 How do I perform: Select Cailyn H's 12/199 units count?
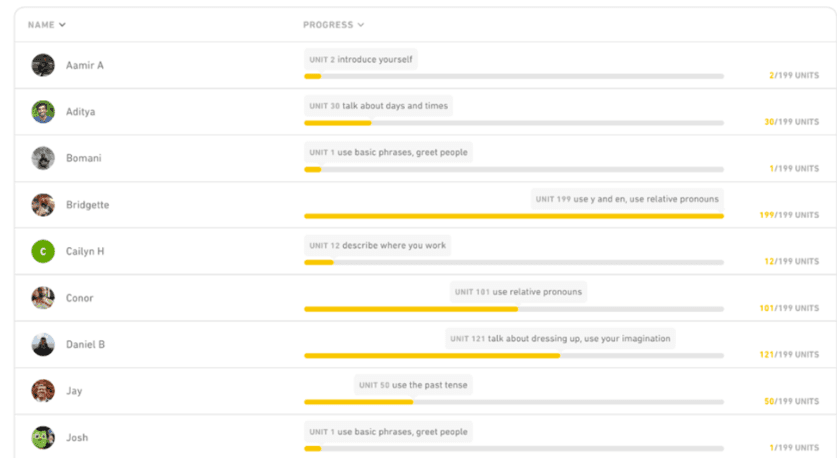(x=792, y=262)
